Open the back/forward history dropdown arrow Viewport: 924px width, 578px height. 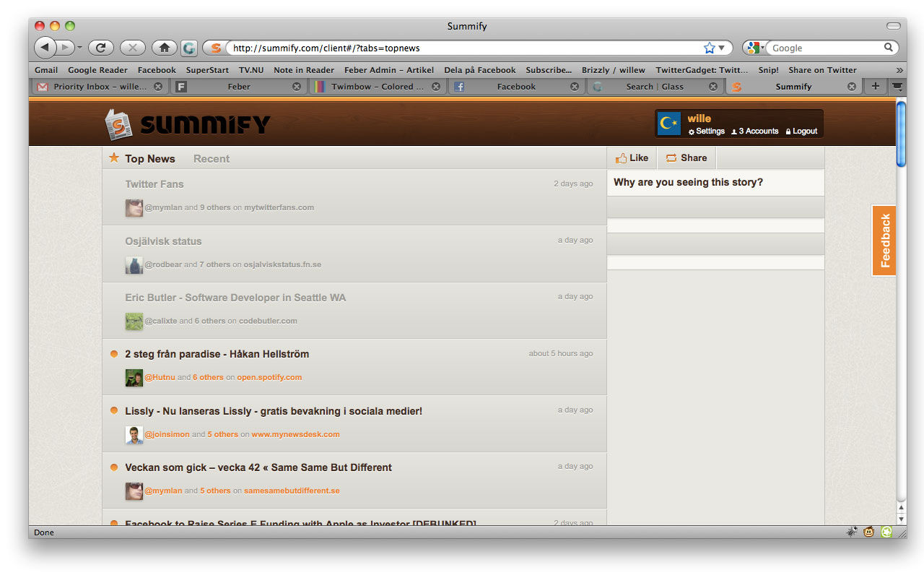[x=79, y=48]
